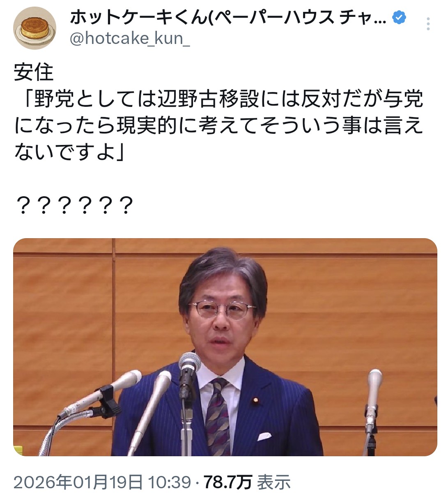Viewport: 448px width, 501px height.
Task: Click the blue verified checkmark badge
Action: click(399, 17)
